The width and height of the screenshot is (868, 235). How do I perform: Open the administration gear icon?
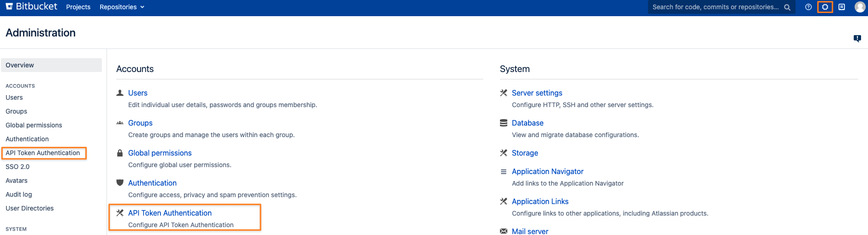coord(825,7)
